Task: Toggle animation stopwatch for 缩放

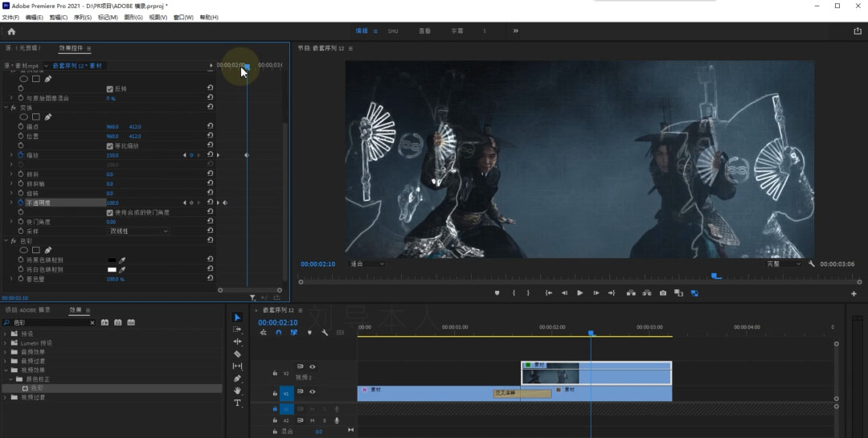Action: pos(21,155)
